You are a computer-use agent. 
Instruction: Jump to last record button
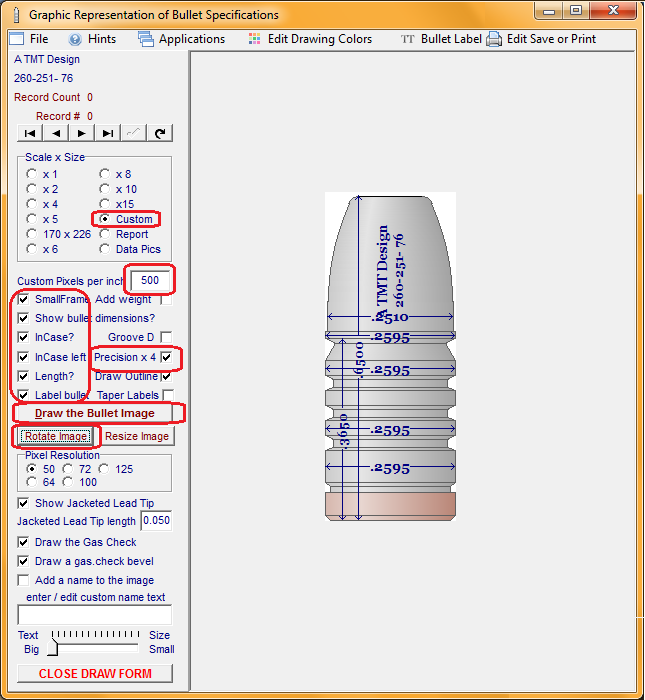click(108, 133)
